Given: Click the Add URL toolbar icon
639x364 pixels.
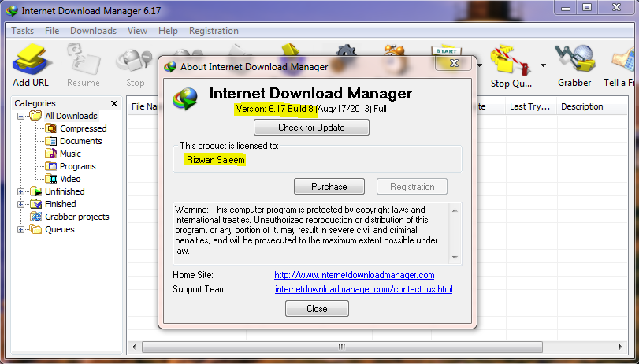Looking at the screenshot, I should (31, 65).
